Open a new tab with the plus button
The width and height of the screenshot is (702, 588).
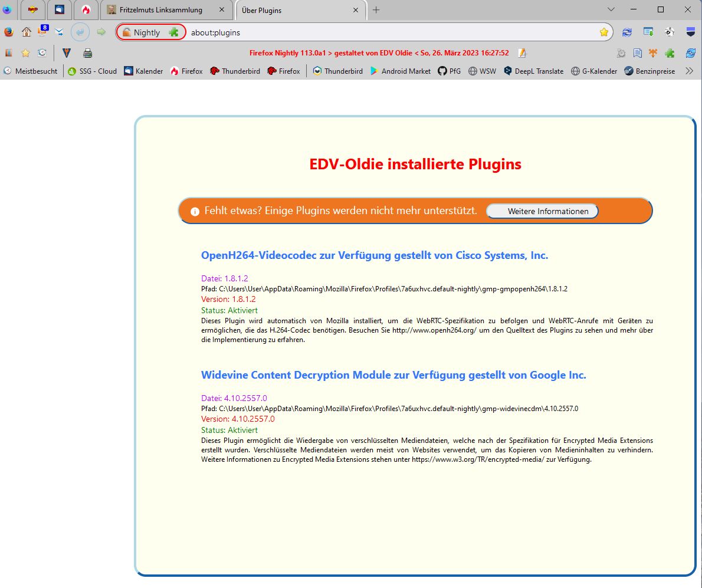click(x=376, y=10)
